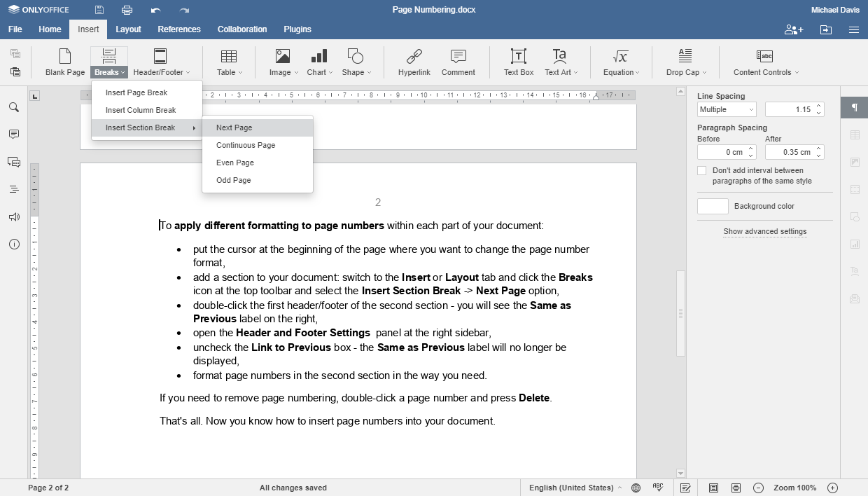Screen dimensions: 868x496
Task: Open the Equation dropdown
Action: [622, 72]
